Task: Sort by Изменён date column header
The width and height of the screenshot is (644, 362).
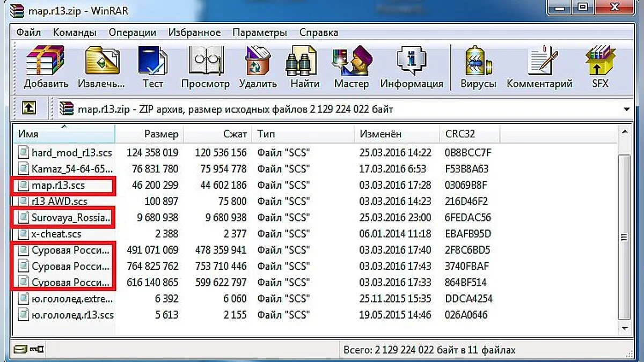Action: click(x=380, y=134)
